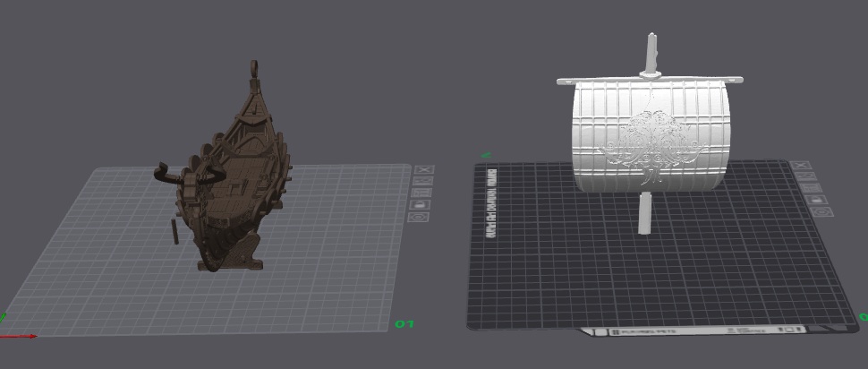Auto-orient objects on the second plate
This screenshot has width=868, height=369.
[x=807, y=176]
